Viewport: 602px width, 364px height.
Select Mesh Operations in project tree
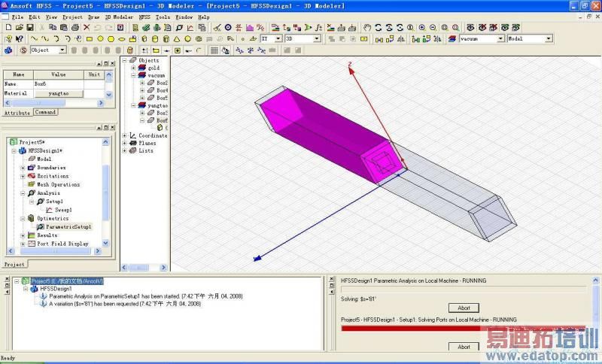pyautogui.click(x=59, y=184)
